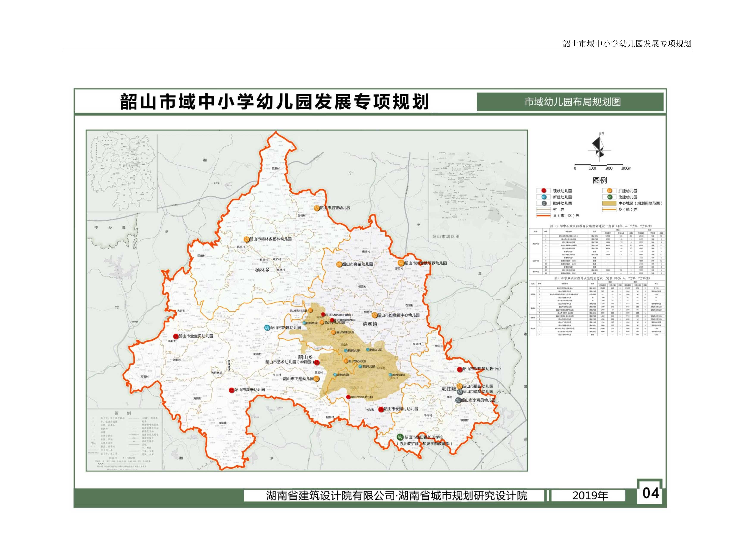Select the blue 韶山村新建幼儿园 marker
Viewport: 756px width, 535px height.
click(x=267, y=328)
